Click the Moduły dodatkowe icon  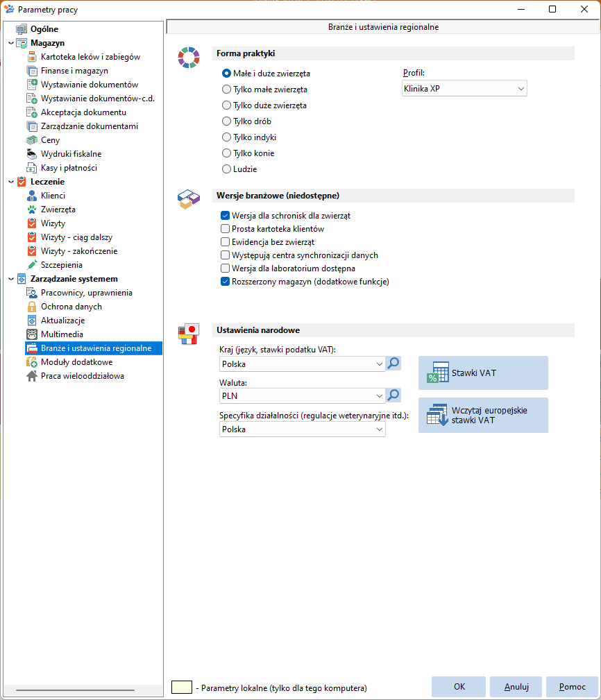point(32,362)
